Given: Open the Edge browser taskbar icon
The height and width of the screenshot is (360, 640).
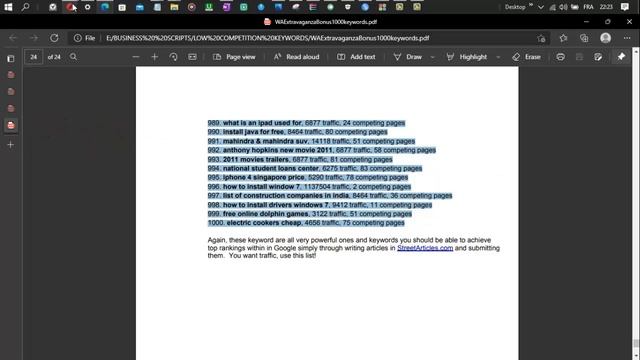Looking at the screenshot, I should tap(105, 7).
